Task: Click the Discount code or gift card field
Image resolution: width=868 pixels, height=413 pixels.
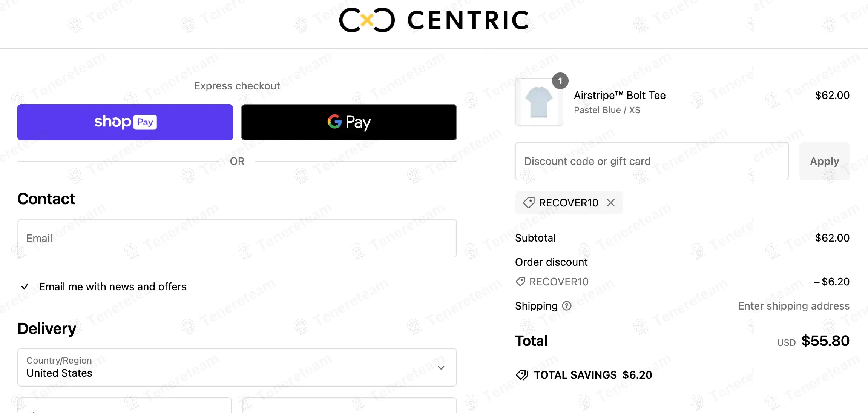Action: (652, 161)
